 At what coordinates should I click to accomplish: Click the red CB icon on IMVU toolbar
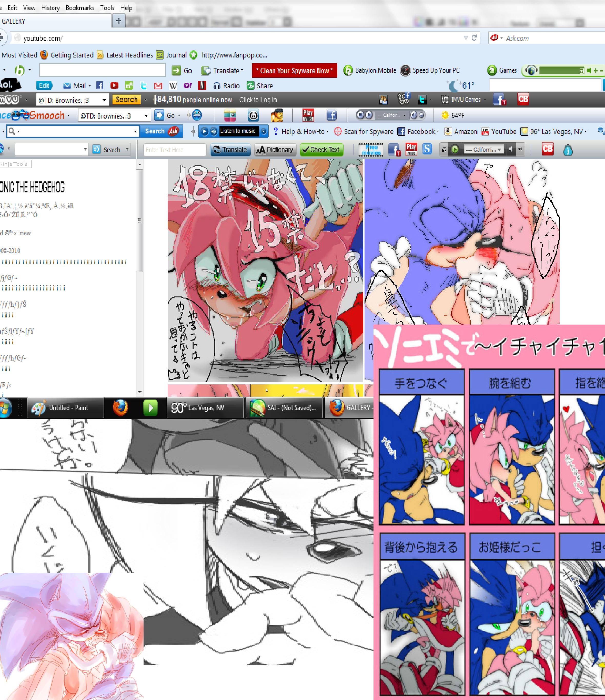tap(523, 99)
